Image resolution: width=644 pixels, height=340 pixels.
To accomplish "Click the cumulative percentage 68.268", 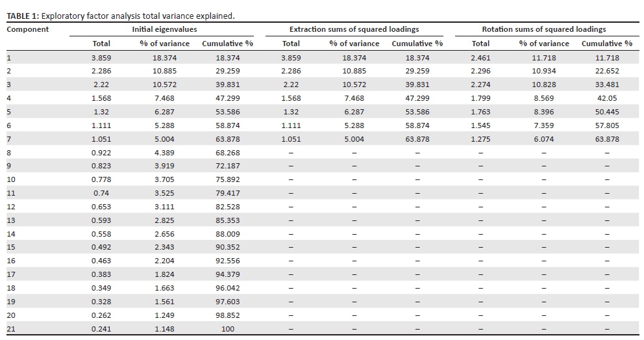I will pyautogui.click(x=227, y=153).
